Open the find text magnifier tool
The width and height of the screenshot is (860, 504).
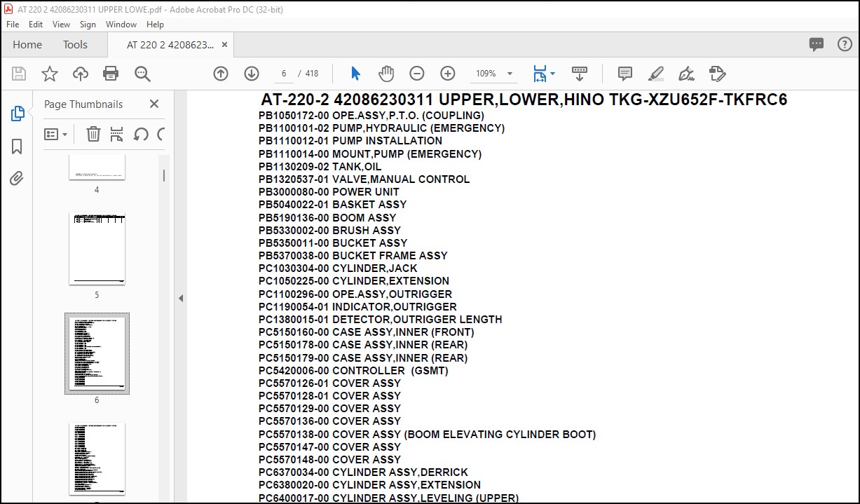click(142, 74)
